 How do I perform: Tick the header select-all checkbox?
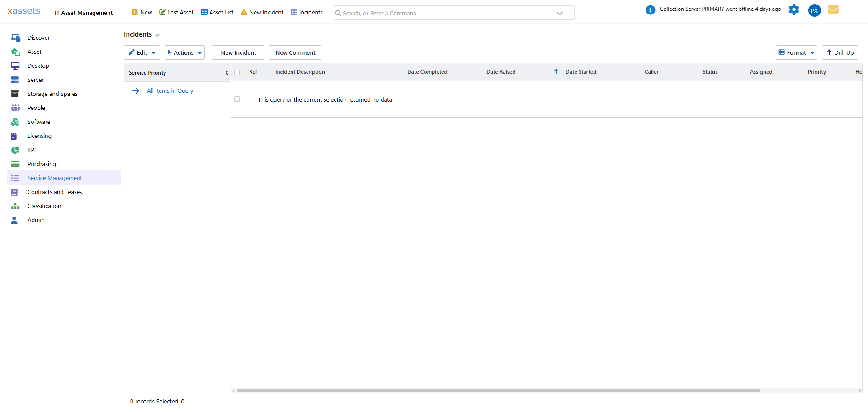[237, 72]
